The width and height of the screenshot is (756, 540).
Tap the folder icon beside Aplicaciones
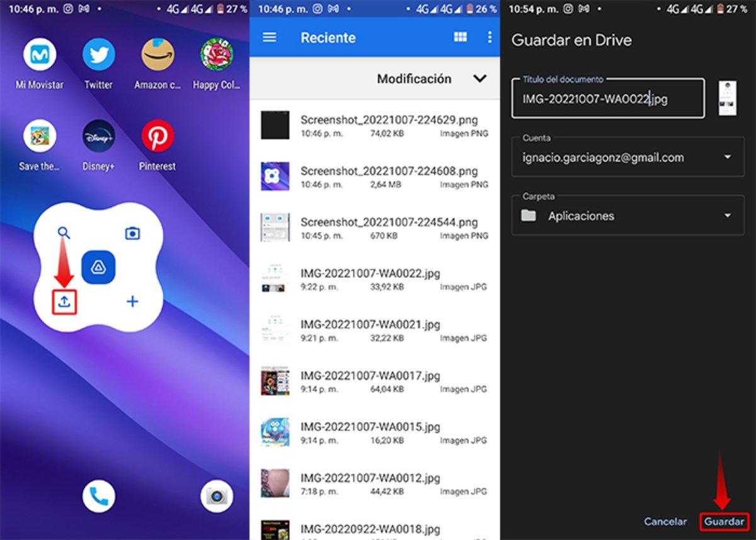[x=529, y=215]
